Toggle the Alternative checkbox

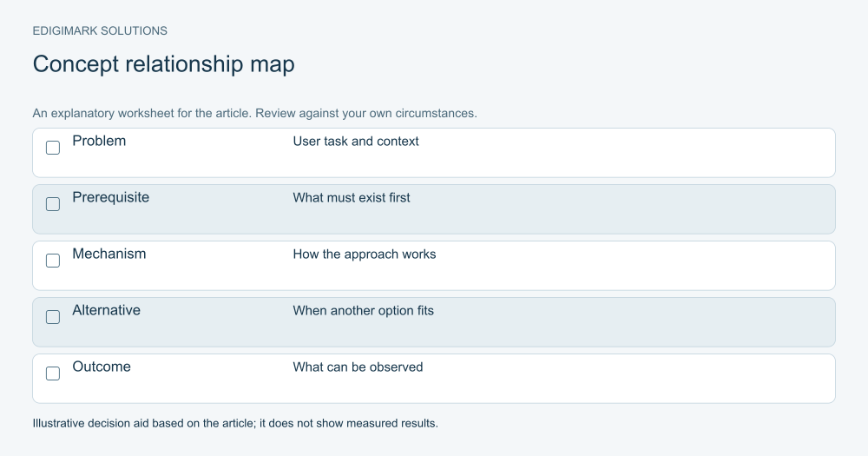click(x=53, y=317)
